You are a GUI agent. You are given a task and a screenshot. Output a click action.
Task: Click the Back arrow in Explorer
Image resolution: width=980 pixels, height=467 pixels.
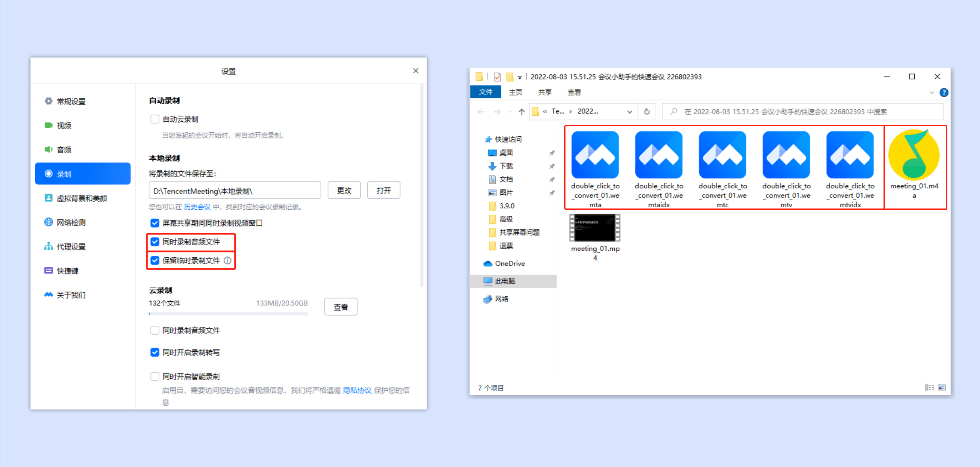pyautogui.click(x=481, y=112)
